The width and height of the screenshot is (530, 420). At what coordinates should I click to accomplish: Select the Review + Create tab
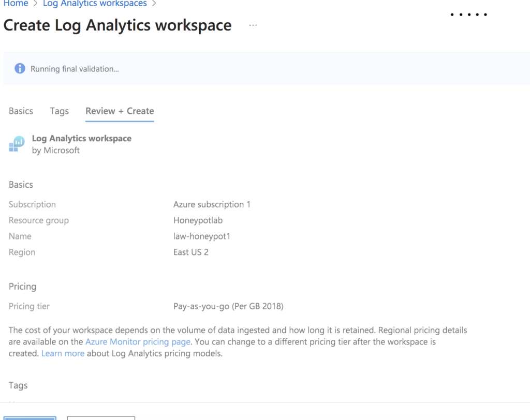coord(120,111)
